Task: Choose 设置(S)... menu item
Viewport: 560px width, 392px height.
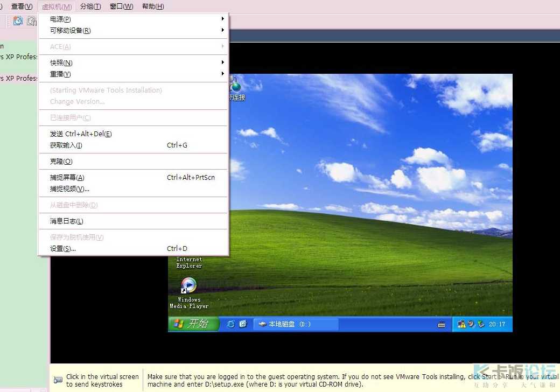Action: (x=133, y=248)
